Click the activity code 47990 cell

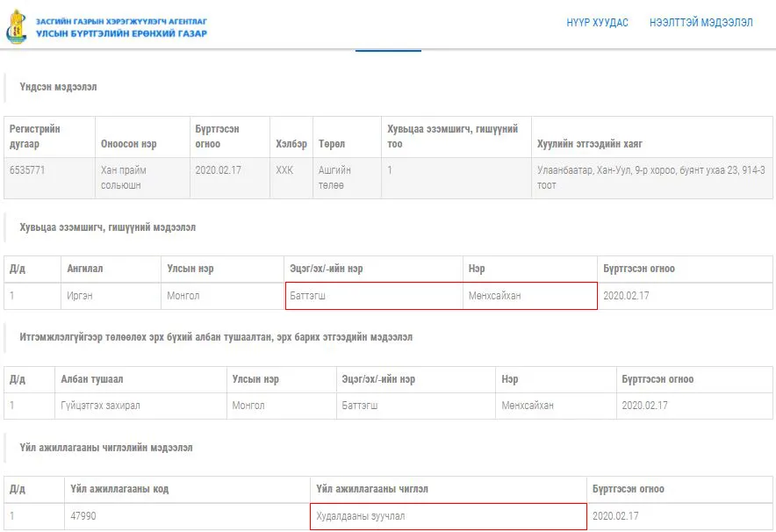(187, 516)
